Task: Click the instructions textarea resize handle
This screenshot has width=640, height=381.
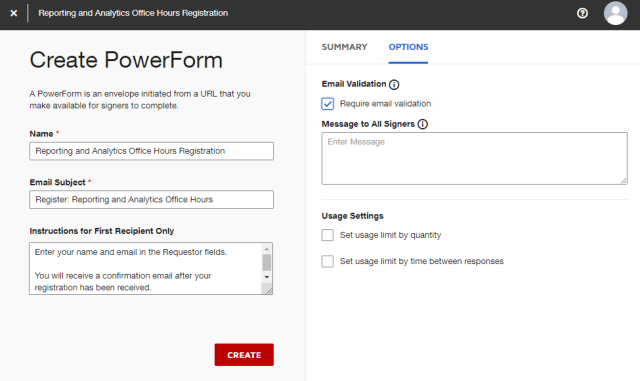Action: 268,290
